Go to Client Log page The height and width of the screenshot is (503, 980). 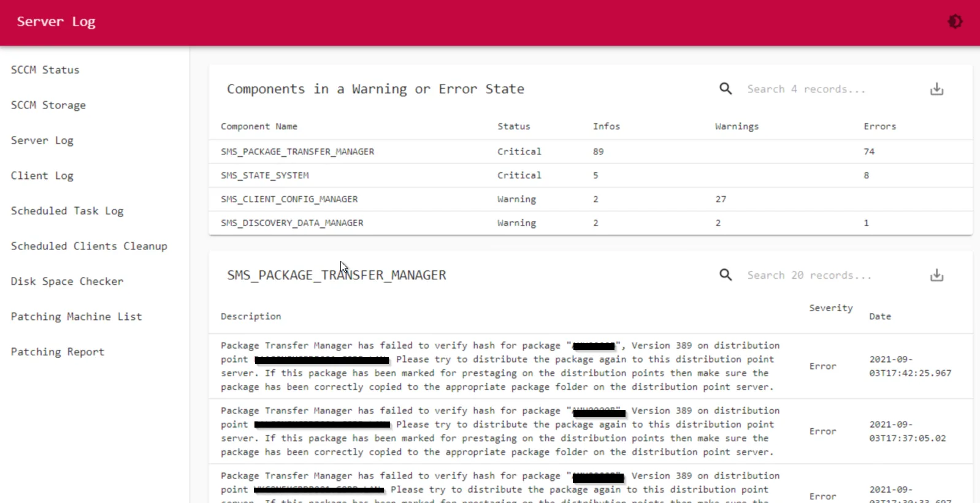point(42,176)
